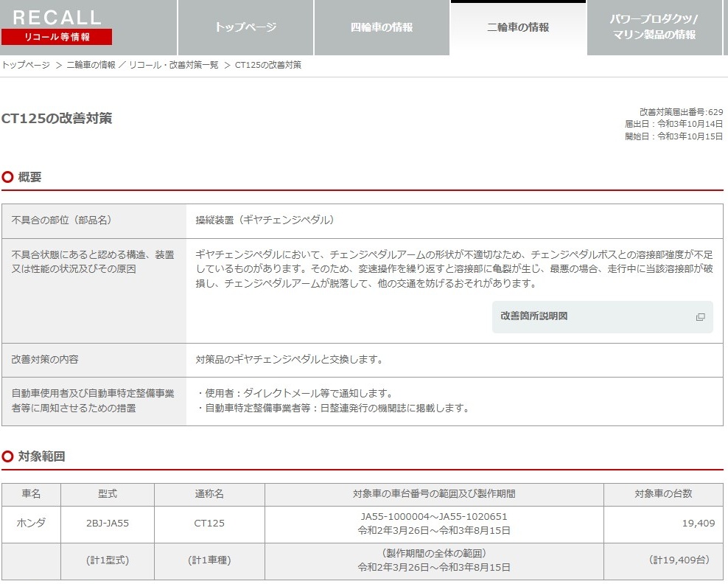The height and width of the screenshot is (584, 728).
Task: Open the トップページ navigation tab
Action: tap(245, 26)
